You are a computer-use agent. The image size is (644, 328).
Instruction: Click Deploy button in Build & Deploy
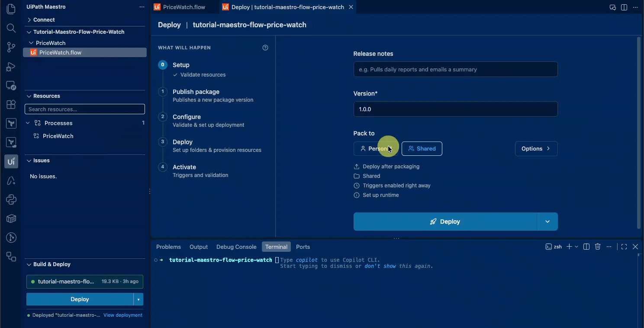tap(80, 299)
